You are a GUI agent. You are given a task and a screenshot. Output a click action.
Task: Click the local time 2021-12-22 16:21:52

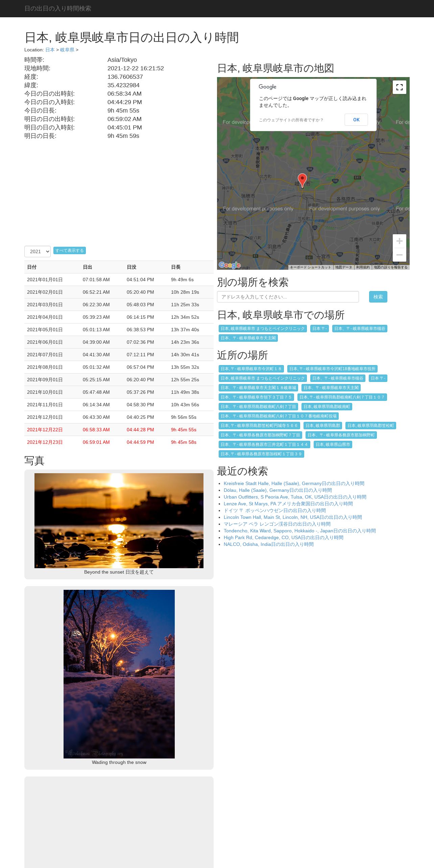click(x=136, y=68)
